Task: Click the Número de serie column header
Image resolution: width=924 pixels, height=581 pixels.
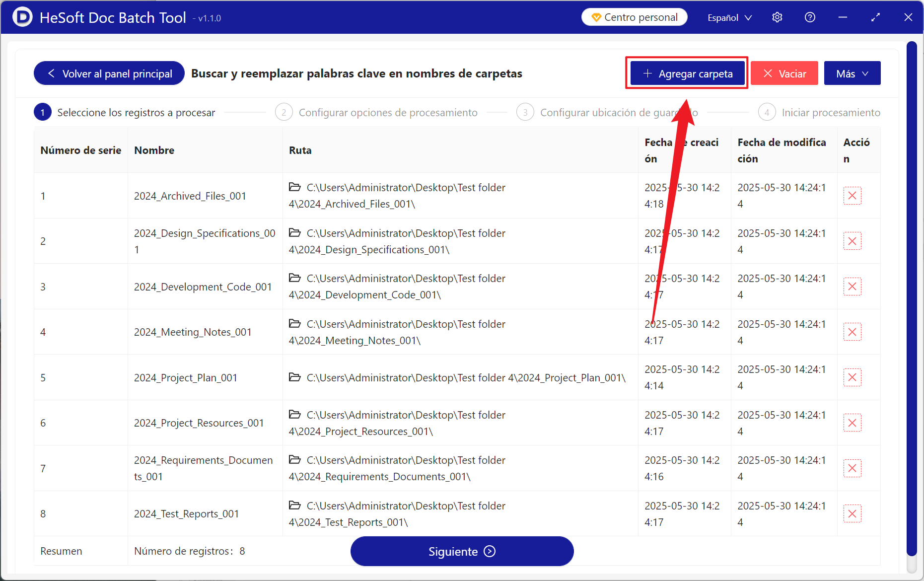Action: pyautogui.click(x=81, y=150)
